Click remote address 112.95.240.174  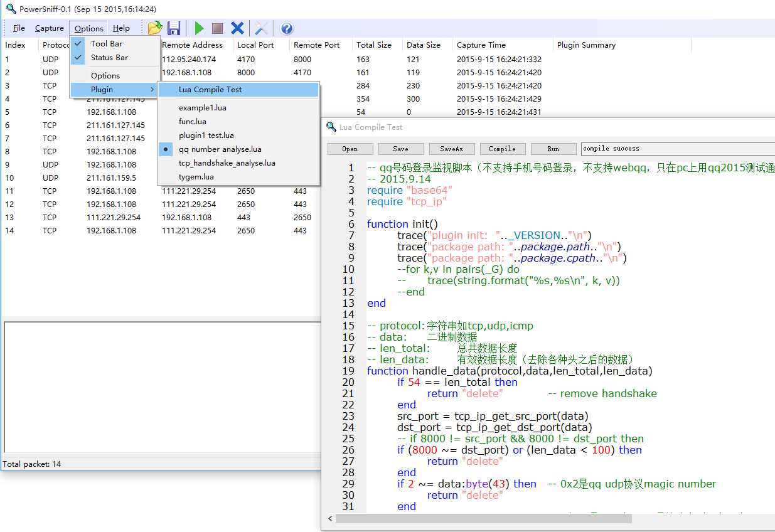[189, 60]
